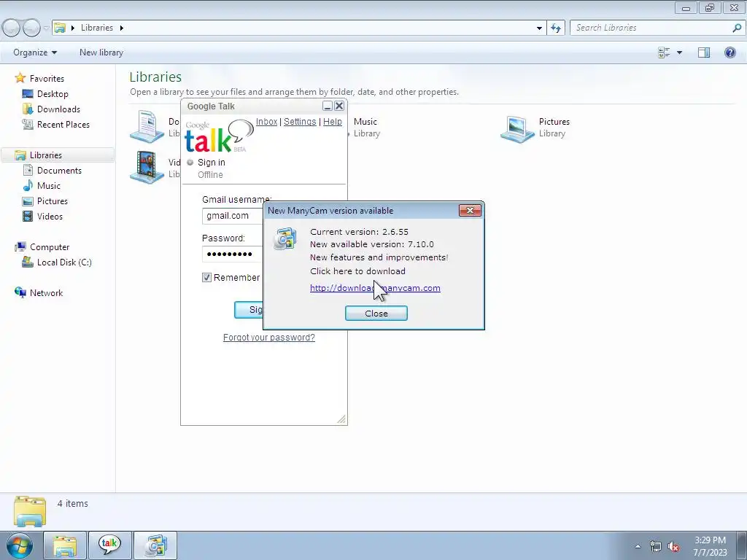This screenshot has width=747, height=560.
Task: Dismiss ManyCam dialog with red X
Action: coord(470,211)
